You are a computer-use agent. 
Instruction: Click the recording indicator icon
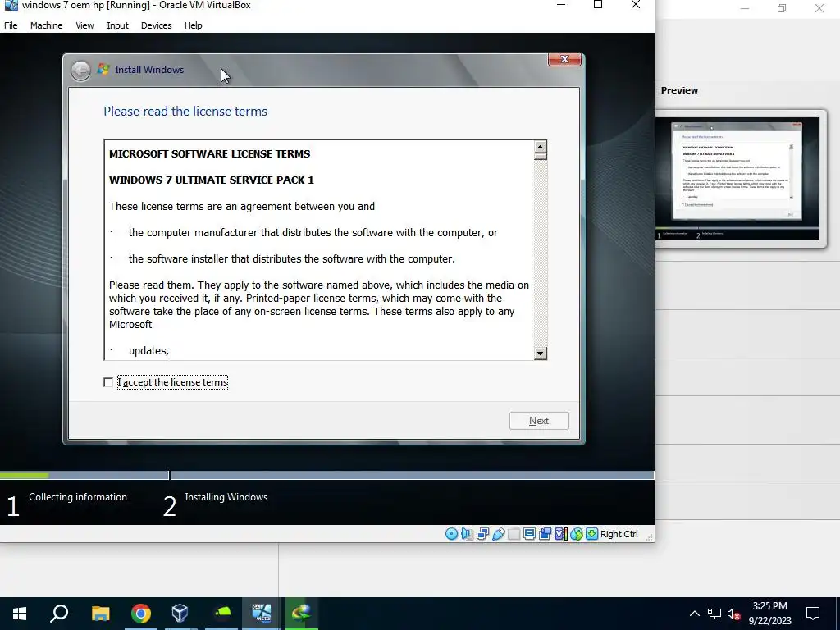coord(546,534)
